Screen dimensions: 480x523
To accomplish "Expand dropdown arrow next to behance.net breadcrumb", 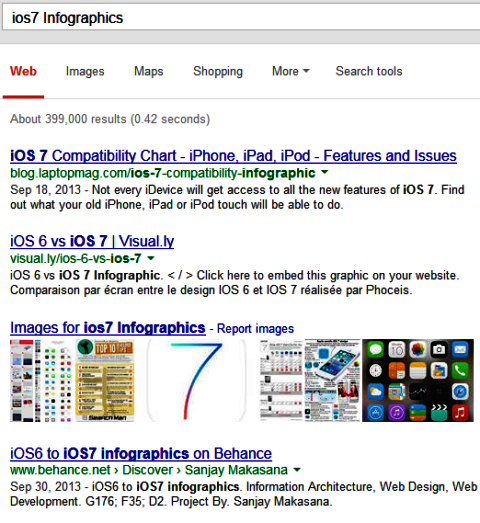I will click(297, 470).
